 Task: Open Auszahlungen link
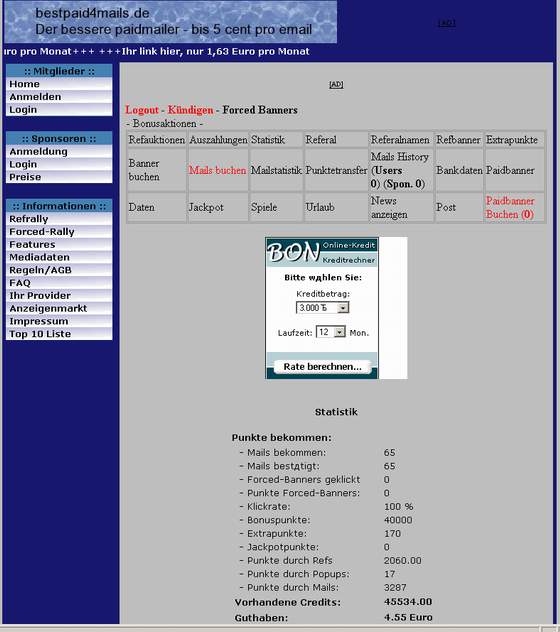218,140
